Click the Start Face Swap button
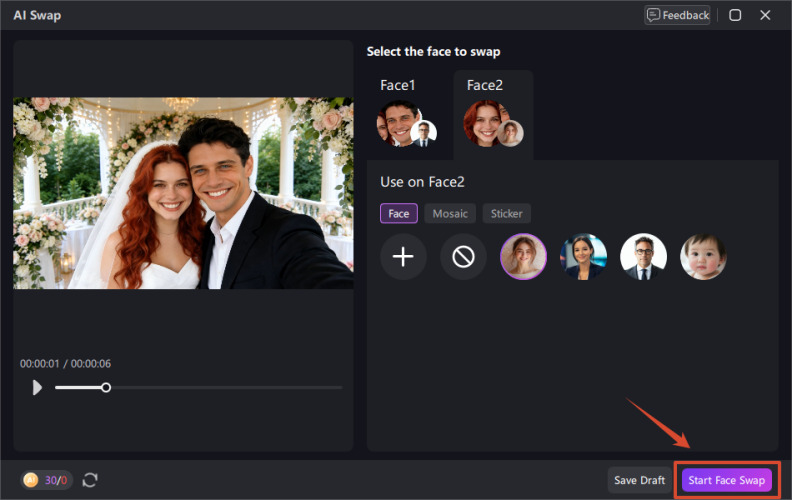Image resolution: width=792 pixels, height=500 pixels. pyautogui.click(x=726, y=480)
